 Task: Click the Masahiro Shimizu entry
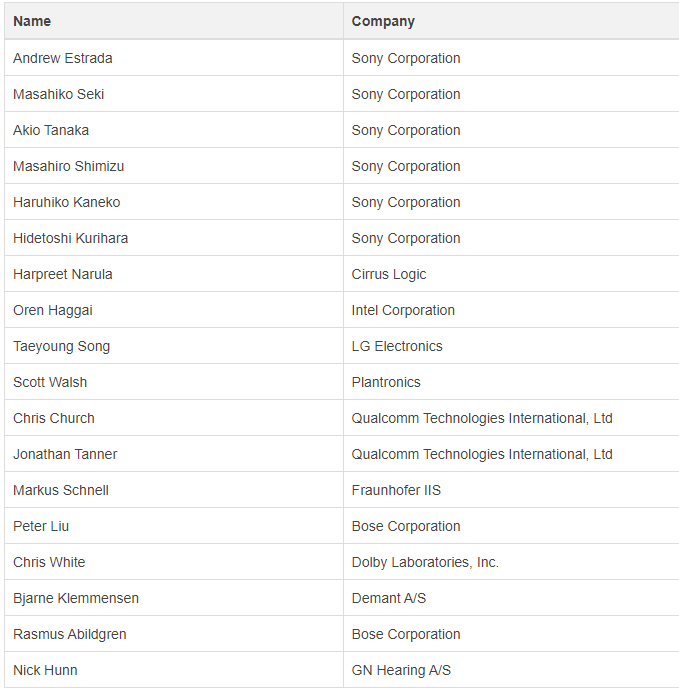click(x=69, y=166)
